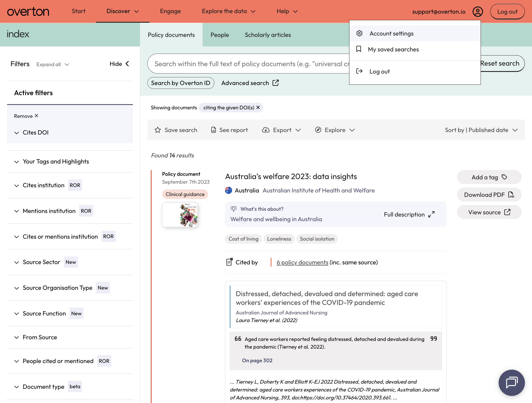Open the 6 policy documents link

point(302,262)
